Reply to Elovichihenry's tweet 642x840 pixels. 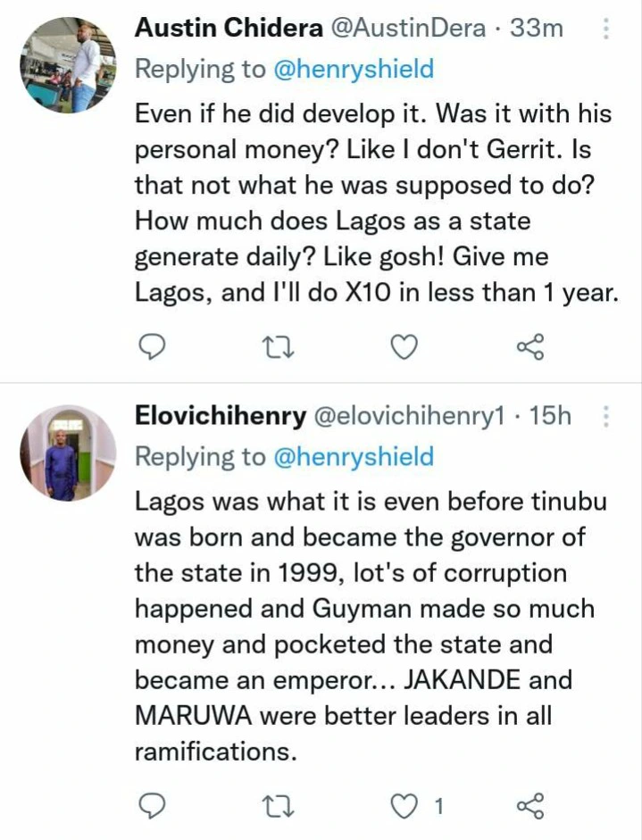pyautogui.click(x=154, y=807)
